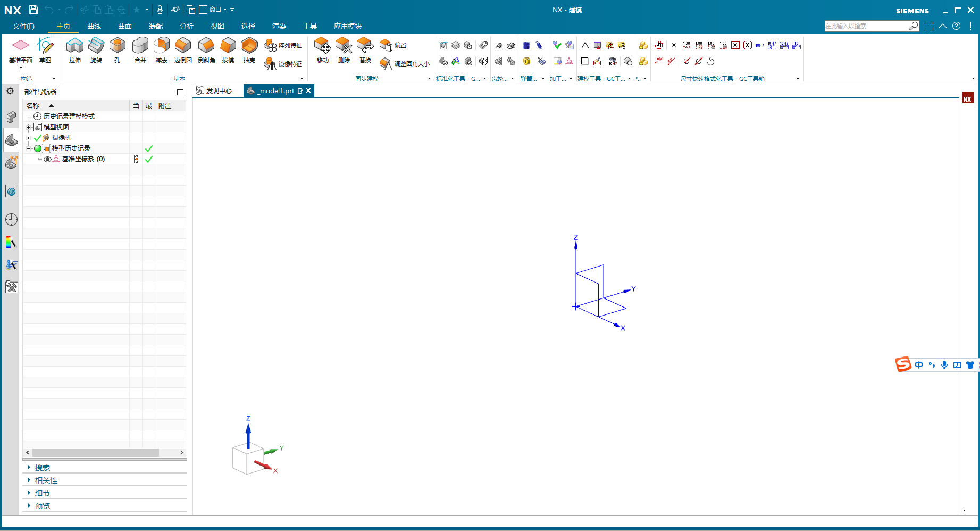Click the 名称 column header

click(33, 106)
